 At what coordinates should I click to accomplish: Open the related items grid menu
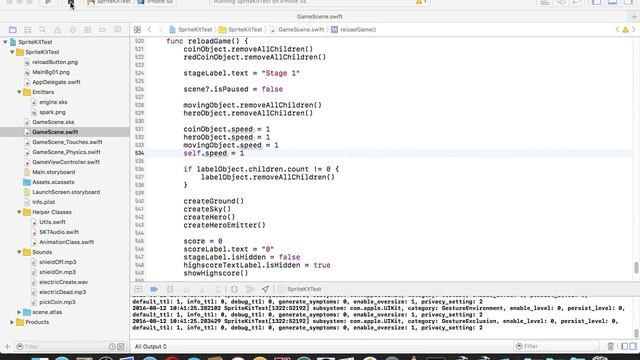(138, 29)
